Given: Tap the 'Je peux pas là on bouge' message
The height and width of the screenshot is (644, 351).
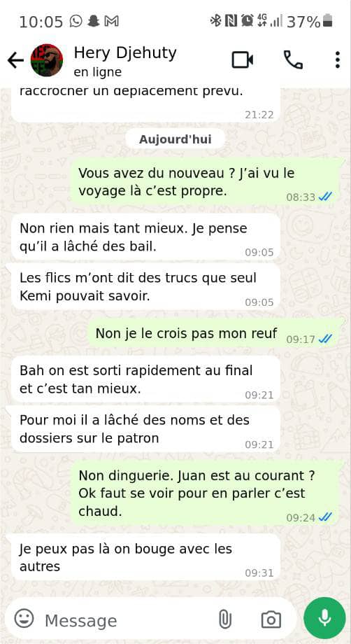Looking at the screenshot, I should click(x=145, y=557).
